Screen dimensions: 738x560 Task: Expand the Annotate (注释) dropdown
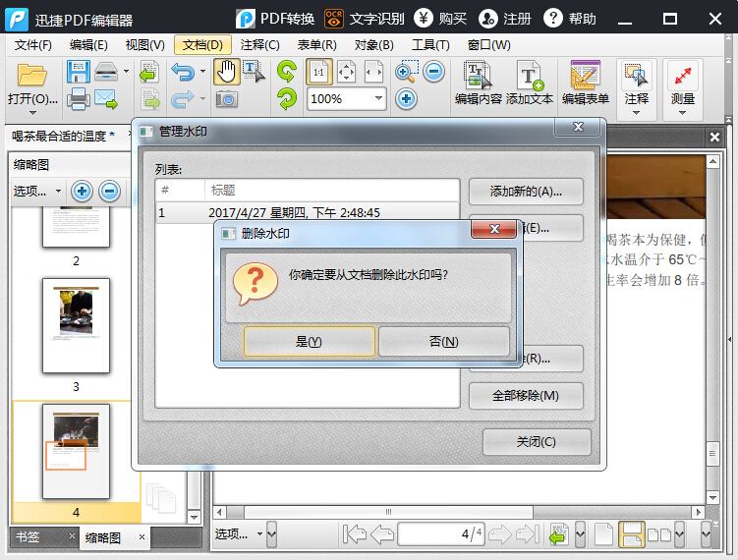pyautogui.click(x=637, y=111)
